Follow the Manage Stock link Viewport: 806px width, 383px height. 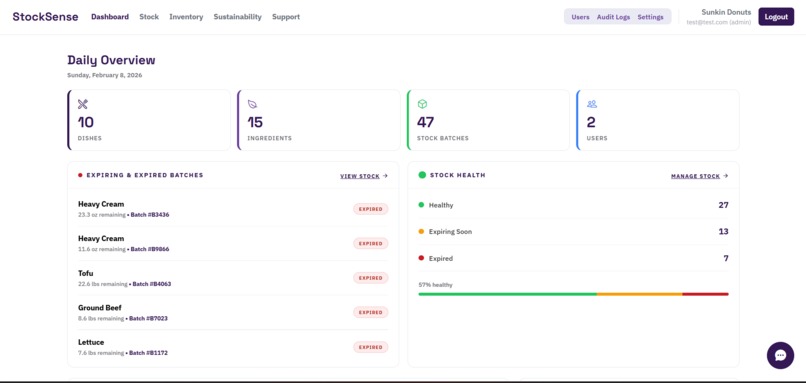pyautogui.click(x=700, y=176)
